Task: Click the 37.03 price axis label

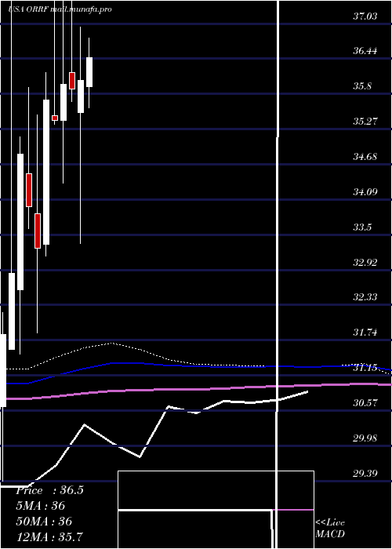Action: point(365,16)
